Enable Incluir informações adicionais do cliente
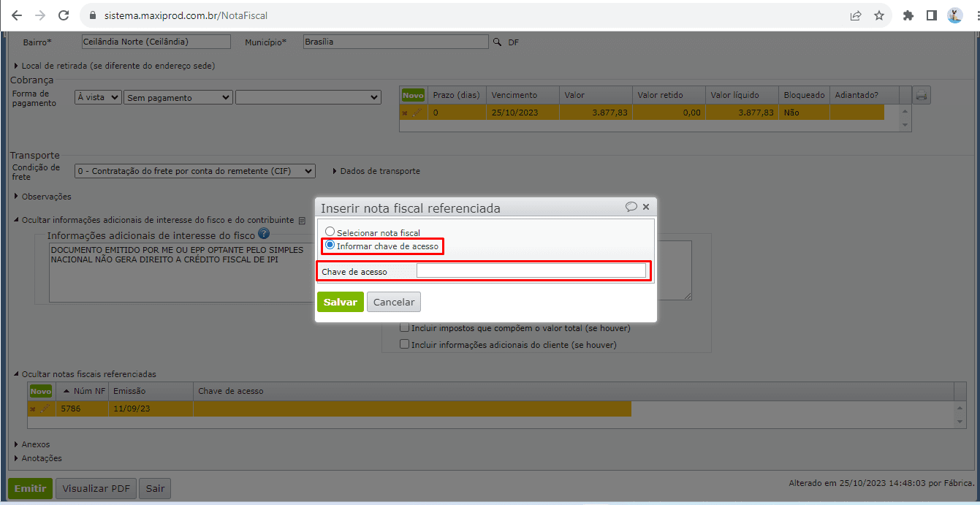980x505 pixels. [x=404, y=344]
